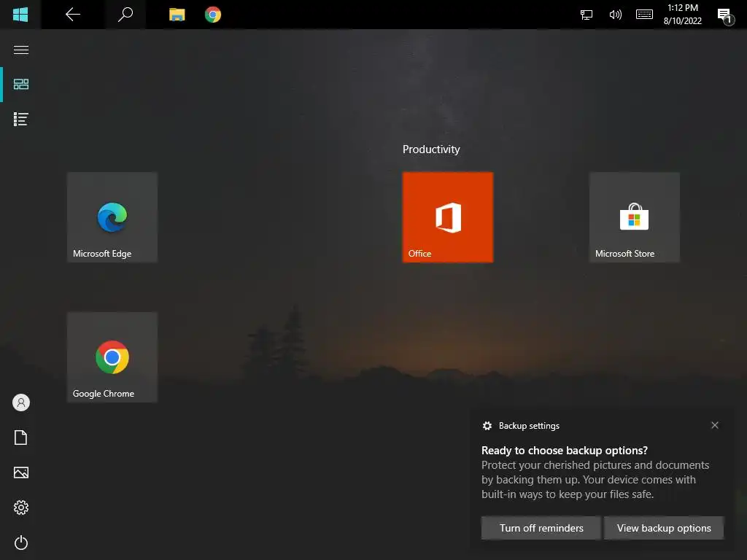Expand the Start hamburger menu
The image size is (747, 560).
click(21, 50)
